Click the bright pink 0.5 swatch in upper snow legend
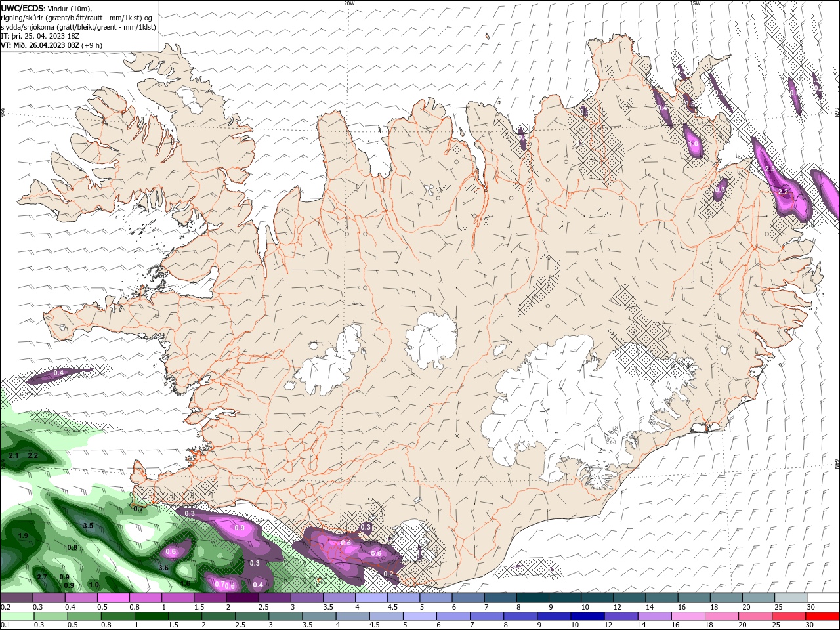Viewport: 840px width, 630px height. click(x=113, y=598)
